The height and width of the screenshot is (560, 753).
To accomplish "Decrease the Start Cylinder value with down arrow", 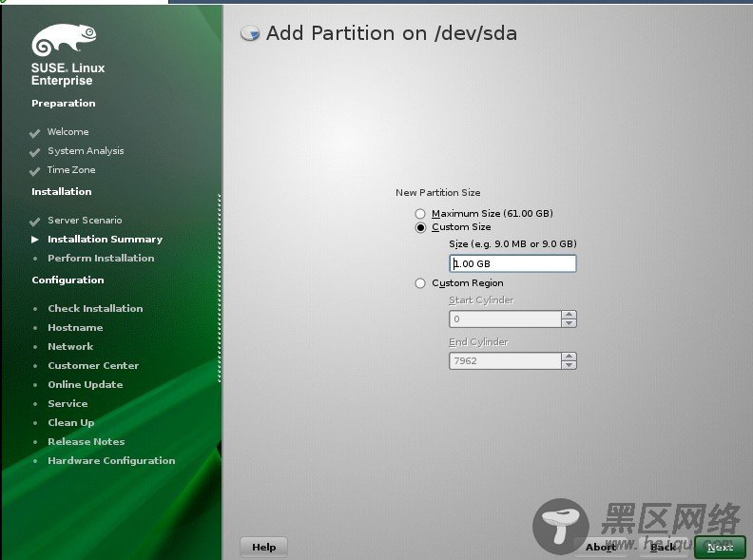I will pyautogui.click(x=570, y=323).
